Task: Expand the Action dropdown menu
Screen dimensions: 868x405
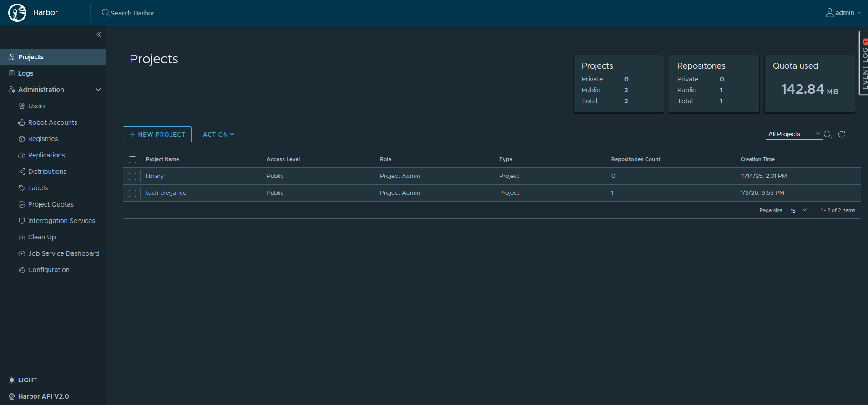Action: tap(218, 134)
